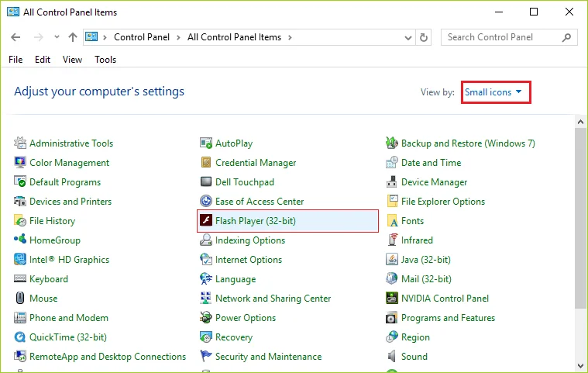Expand chevron after Control Panel breadcrumb
The width and height of the screenshot is (588, 373).
point(178,37)
